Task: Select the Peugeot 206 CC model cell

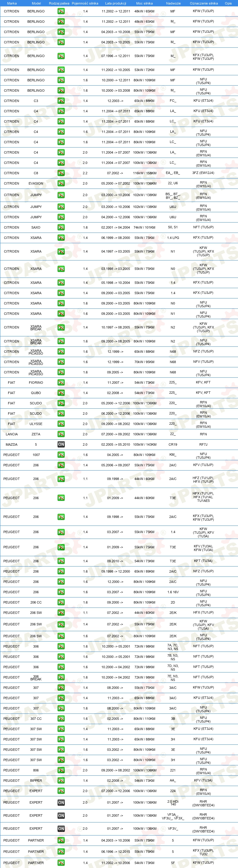Action: coord(36,602)
